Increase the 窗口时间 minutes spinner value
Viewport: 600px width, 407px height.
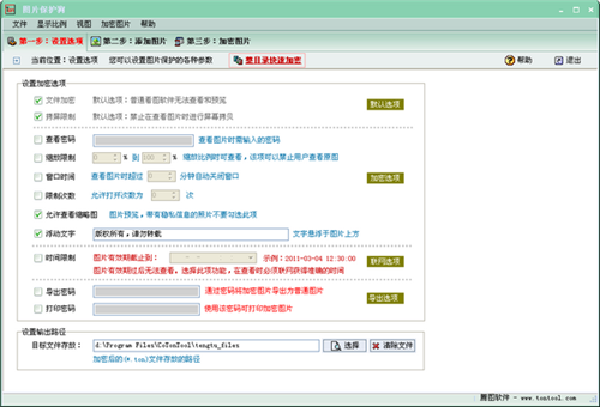(x=170, y=174)
